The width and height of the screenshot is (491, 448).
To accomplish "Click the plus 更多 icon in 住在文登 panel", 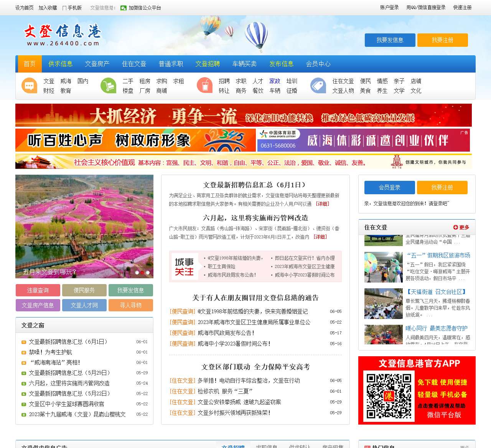I will click(456, 227).
